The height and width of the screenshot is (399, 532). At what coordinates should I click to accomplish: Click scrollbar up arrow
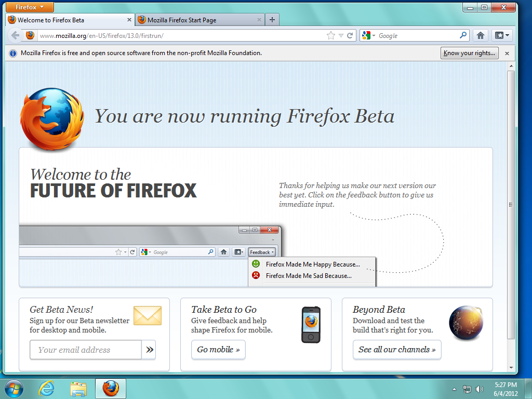(x=511, y=66)
